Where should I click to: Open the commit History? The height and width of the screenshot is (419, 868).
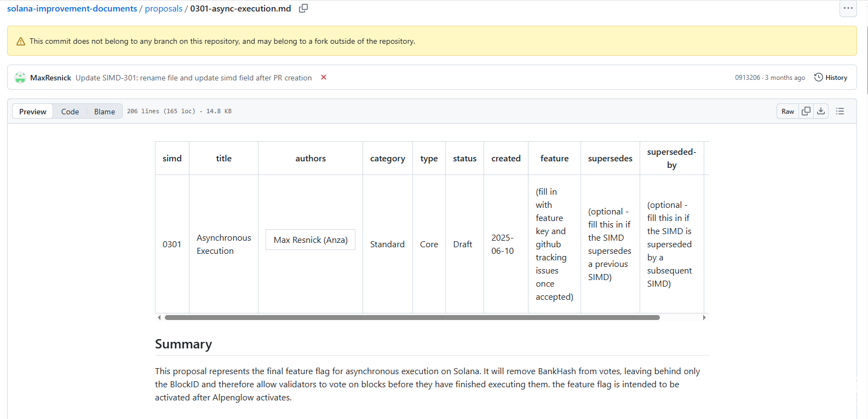830,78
